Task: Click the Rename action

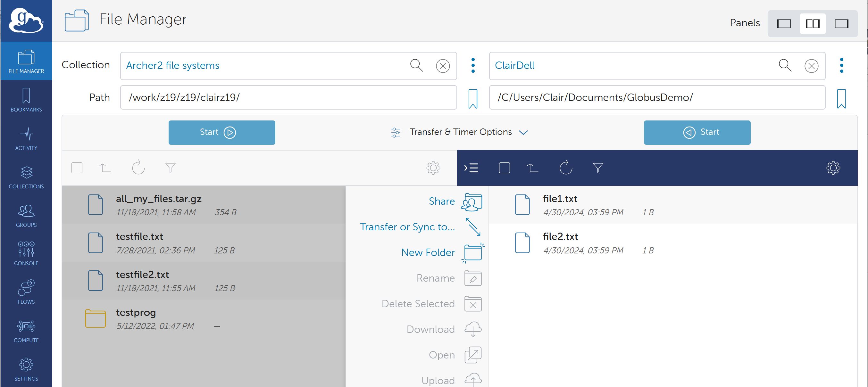Action: pos(449,278)
